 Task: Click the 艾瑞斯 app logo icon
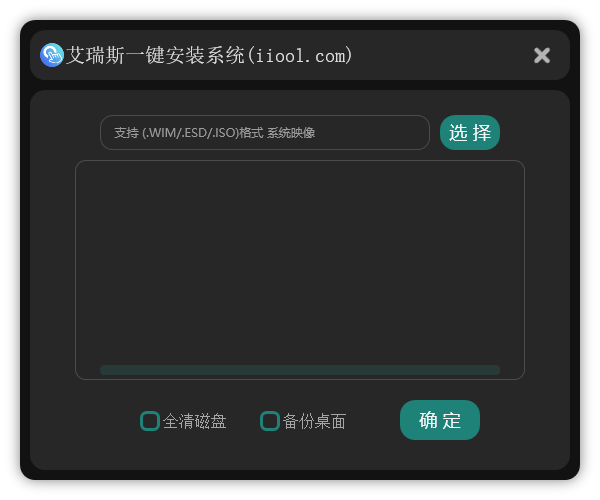tap(52, 55)
